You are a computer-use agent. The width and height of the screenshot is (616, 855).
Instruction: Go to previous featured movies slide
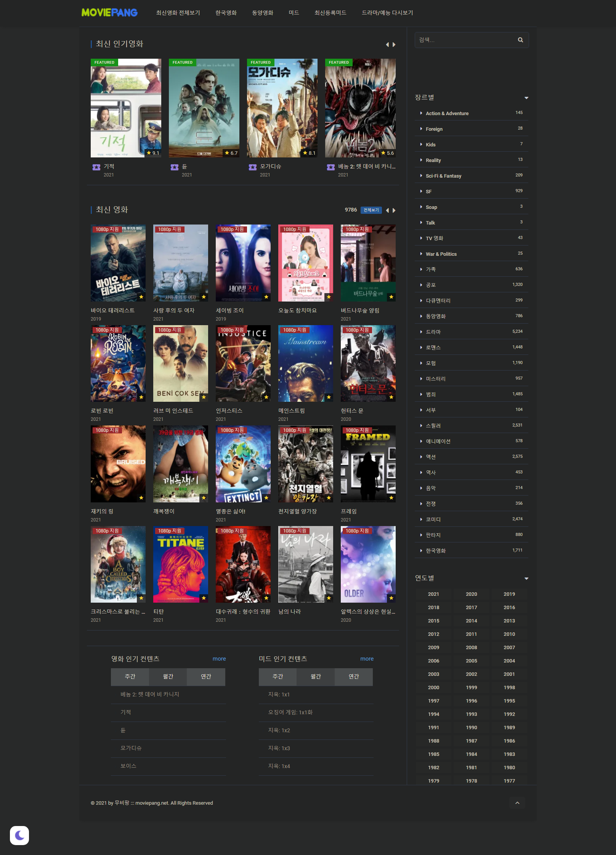[x=387, y=45]
